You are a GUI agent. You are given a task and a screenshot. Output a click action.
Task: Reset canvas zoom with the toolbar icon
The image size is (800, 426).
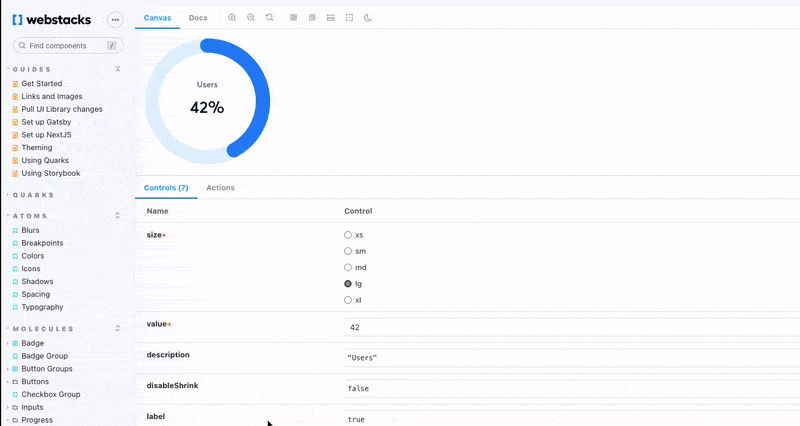pos(270,18)
